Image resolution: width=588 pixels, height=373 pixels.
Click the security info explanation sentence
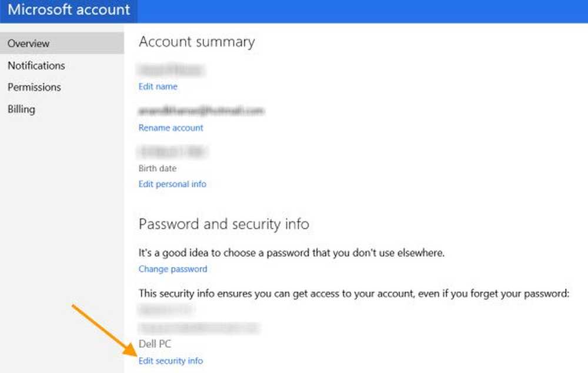(354, 293)
